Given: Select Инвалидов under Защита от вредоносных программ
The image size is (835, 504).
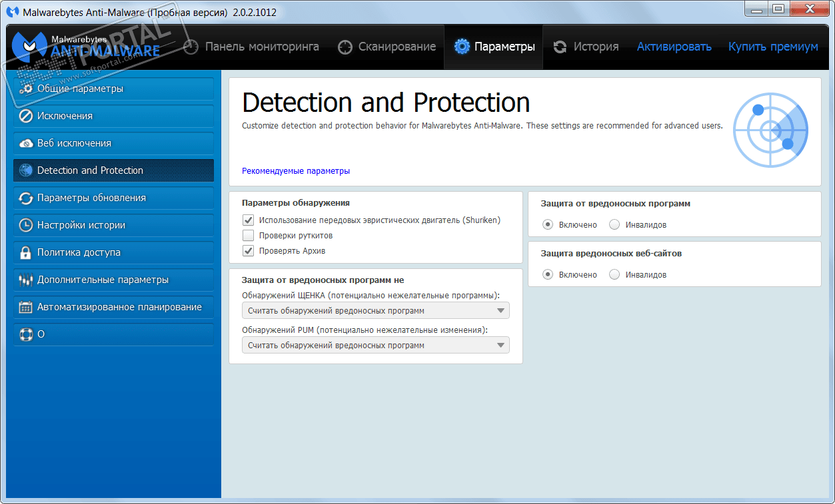Looking at the screenshot, I should click(x=614, y=224).
